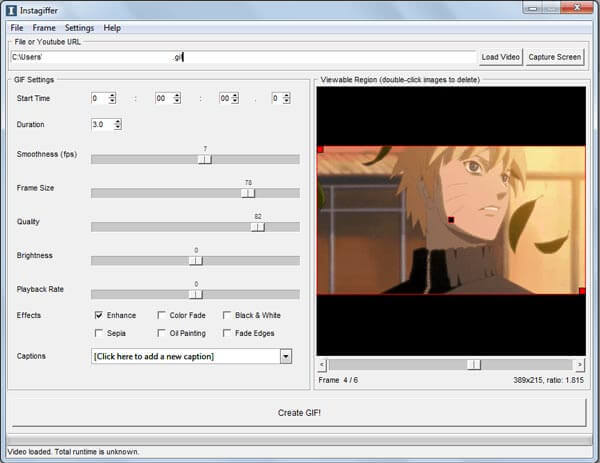Image resolution: width=600 pixels, height=463 pixels.
Task: Click the frame scrollbar right arrow
Action: pyautogui.click(x=580, y=365)
